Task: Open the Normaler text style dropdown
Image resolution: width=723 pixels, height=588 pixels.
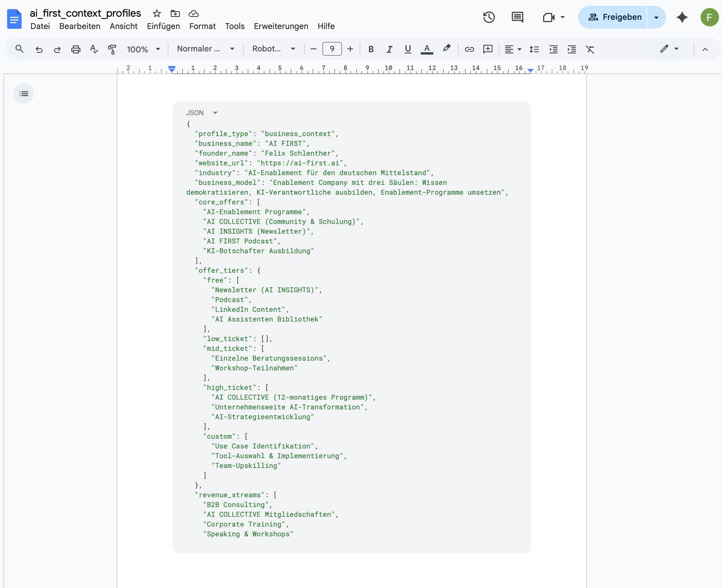Action: [x=205, y=49]
